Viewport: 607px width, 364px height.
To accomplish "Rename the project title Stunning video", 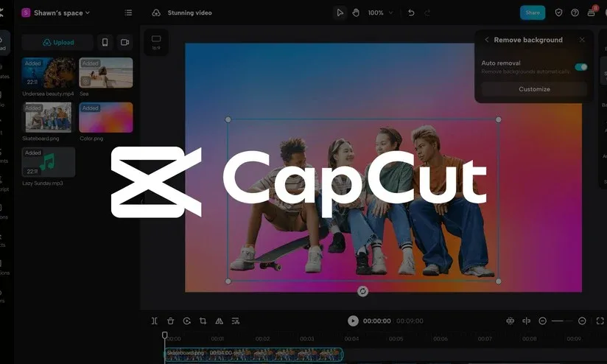I will (190, 13).
